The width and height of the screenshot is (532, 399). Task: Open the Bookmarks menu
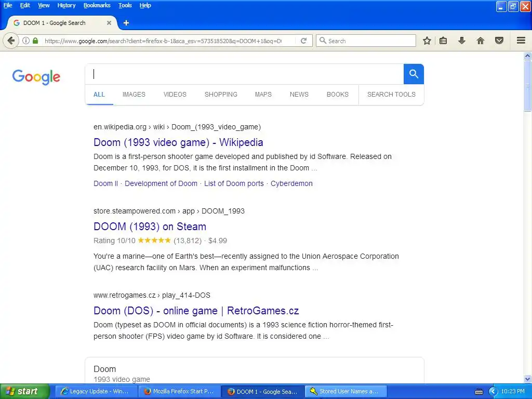pyautogui.click(x=97, y=5)
